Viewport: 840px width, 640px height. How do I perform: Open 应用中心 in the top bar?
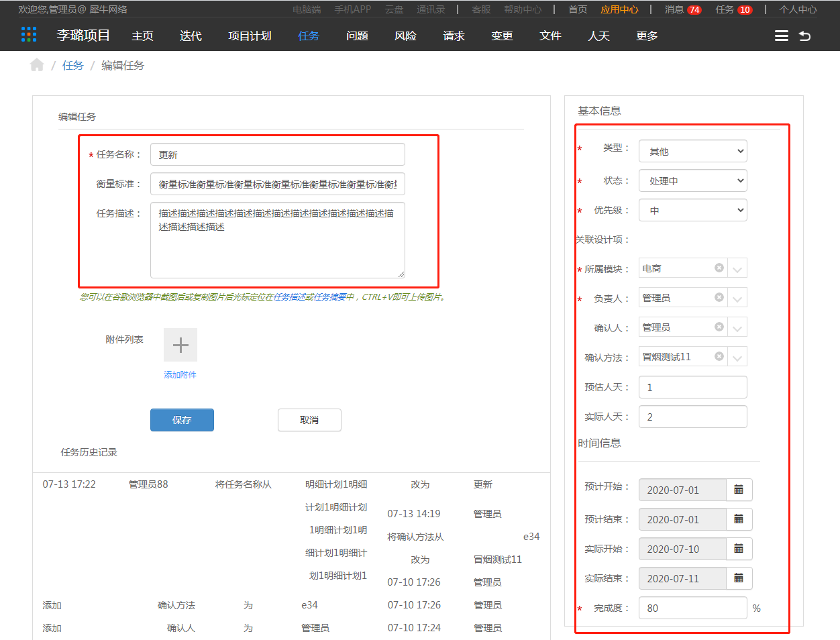coord(619,9)
